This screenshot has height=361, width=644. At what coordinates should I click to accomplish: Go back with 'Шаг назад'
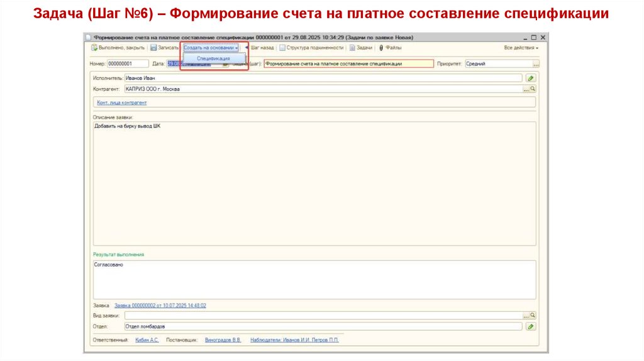tap(261, 48)
